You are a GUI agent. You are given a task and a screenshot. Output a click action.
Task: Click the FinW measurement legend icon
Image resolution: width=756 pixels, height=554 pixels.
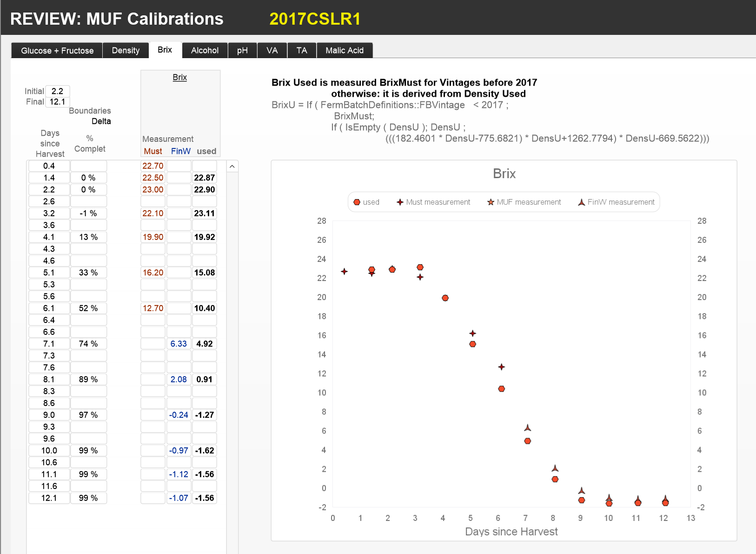pyautogui.click(x=581, y=202)
